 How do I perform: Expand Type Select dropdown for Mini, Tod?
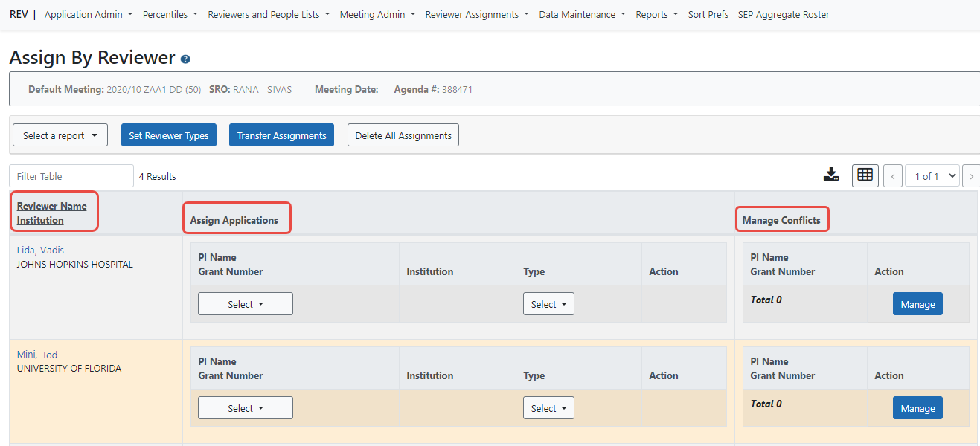pos(548,408)
